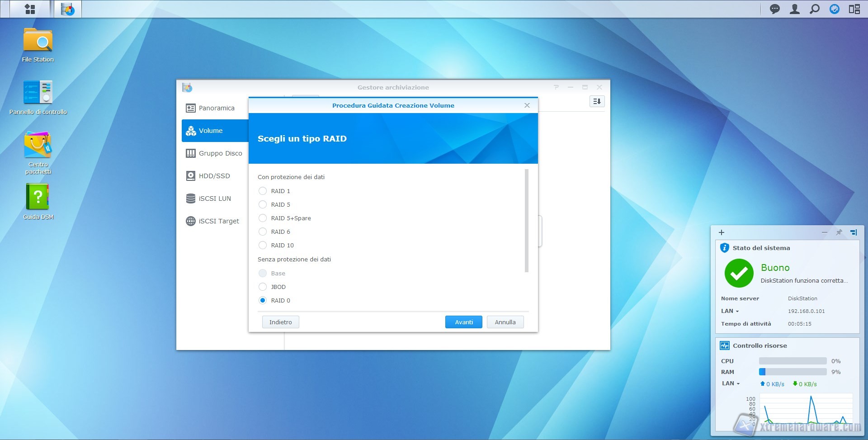Screen dimensions: 868x440
Task: Select the RAID 1 option
Action: coord(263,191)
